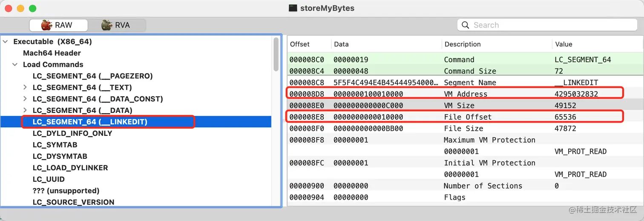Screen dimensions: 644x221
Task: Click the __LINKEDIT value cell
Action: coord(576,83)
